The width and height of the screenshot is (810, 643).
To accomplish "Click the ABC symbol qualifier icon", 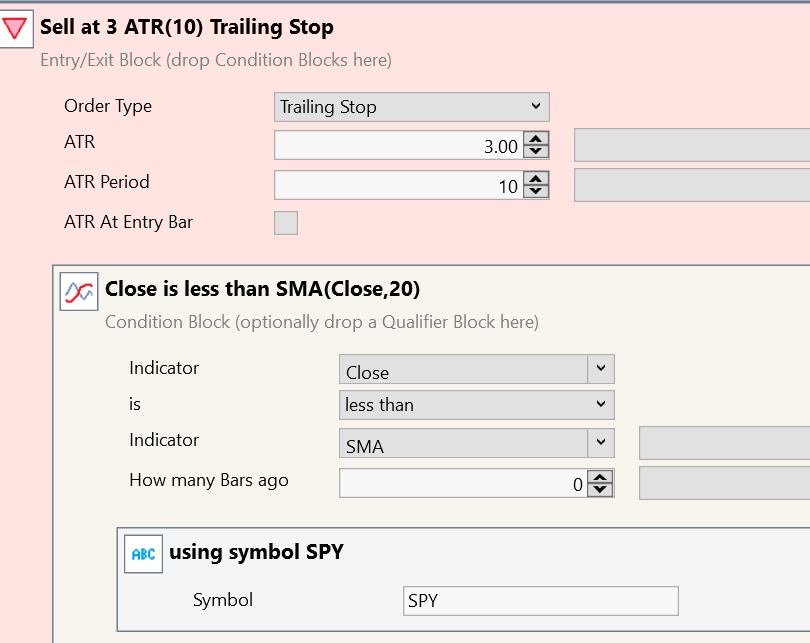I will click(x=144, y=554).
